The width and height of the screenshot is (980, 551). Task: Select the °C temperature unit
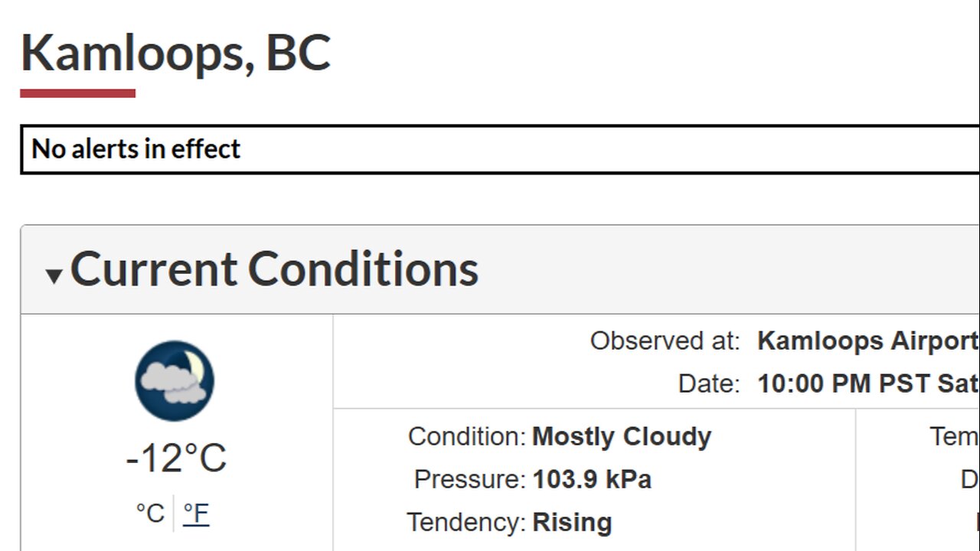[x=150, y=513]
